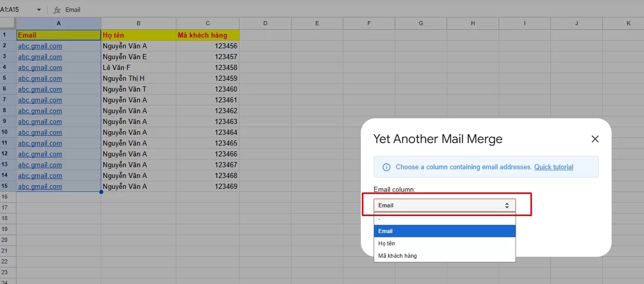The width and height of the screenshot is (644, 284).
Task: Open the Quick tutorial link
Action: click(554, 167)
